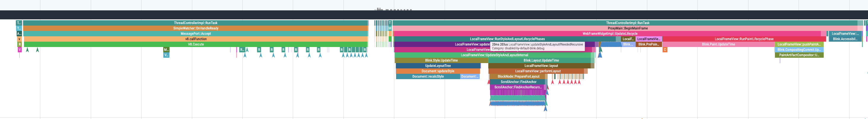Select LocalFrameView::pushPaintA... slice
The image size is (868, 119).
click(799, 44)
